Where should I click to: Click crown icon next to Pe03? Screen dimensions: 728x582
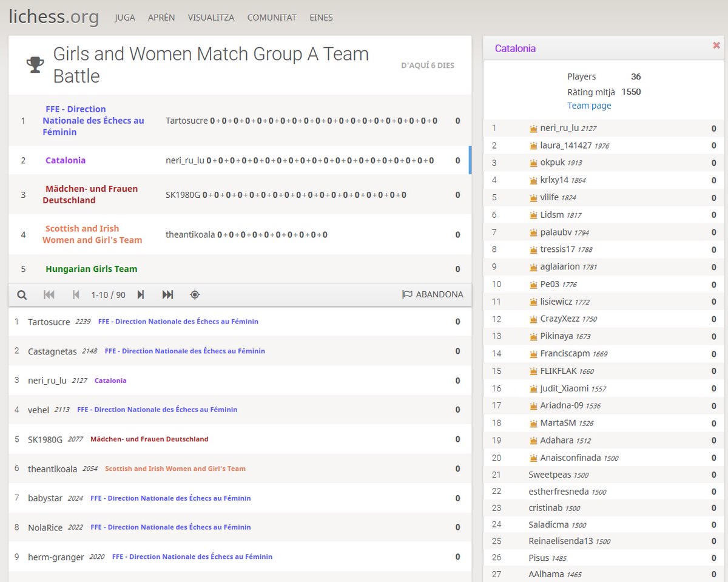pyautogui.click(x=534, y=285)
